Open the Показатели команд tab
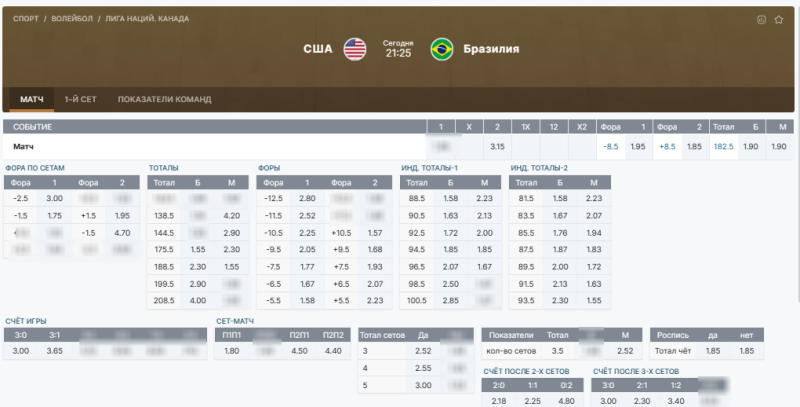 pos(164,100)
